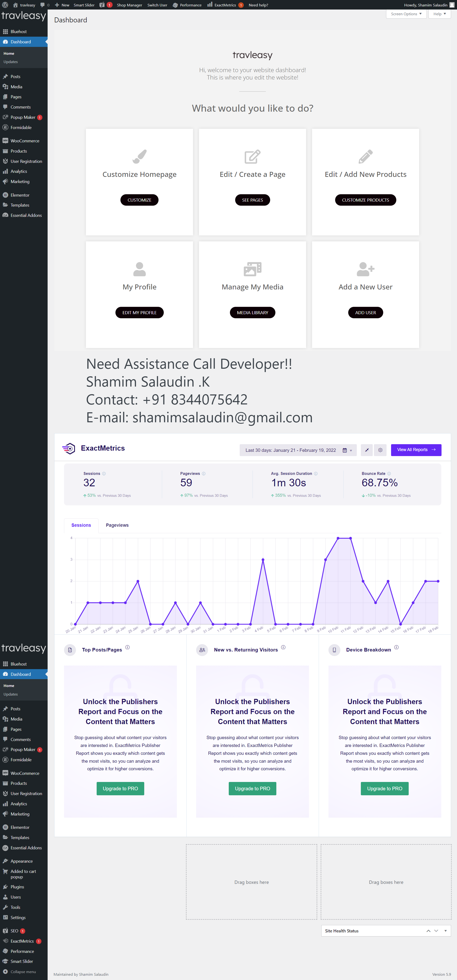Click the 25 Jan data point on sessions chart
This screenshot has height=980, width=457.
click(138, 581)
